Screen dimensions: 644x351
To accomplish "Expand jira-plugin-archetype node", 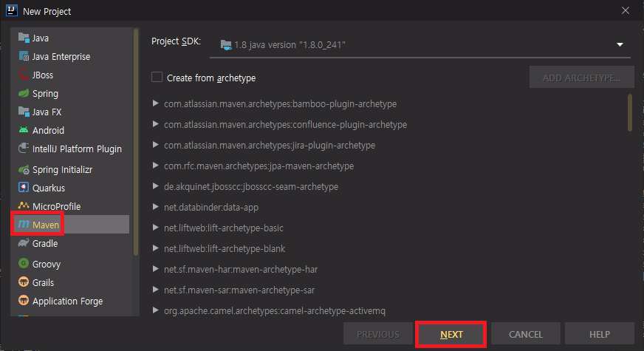I will click(x=155, y=145).
